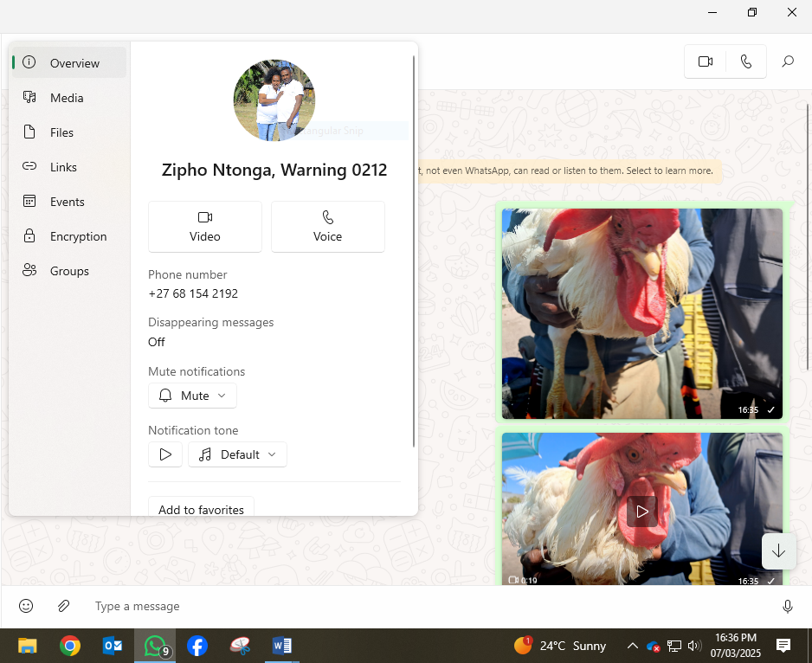Play the 0:19 rooster video

pos(642,512)
